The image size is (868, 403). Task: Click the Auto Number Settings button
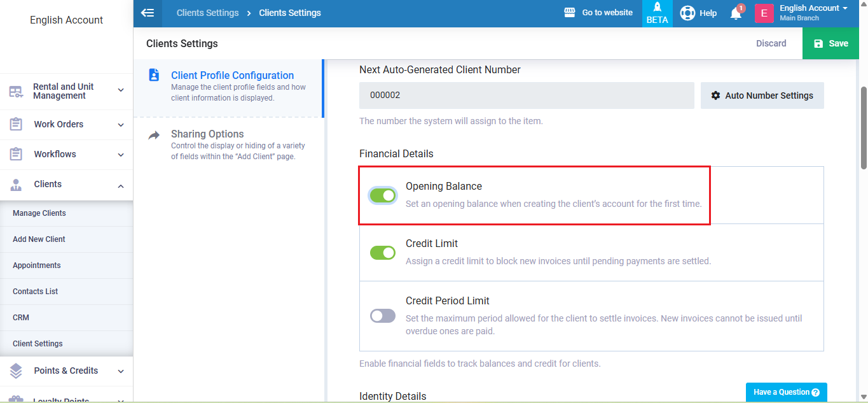[762, 95]
